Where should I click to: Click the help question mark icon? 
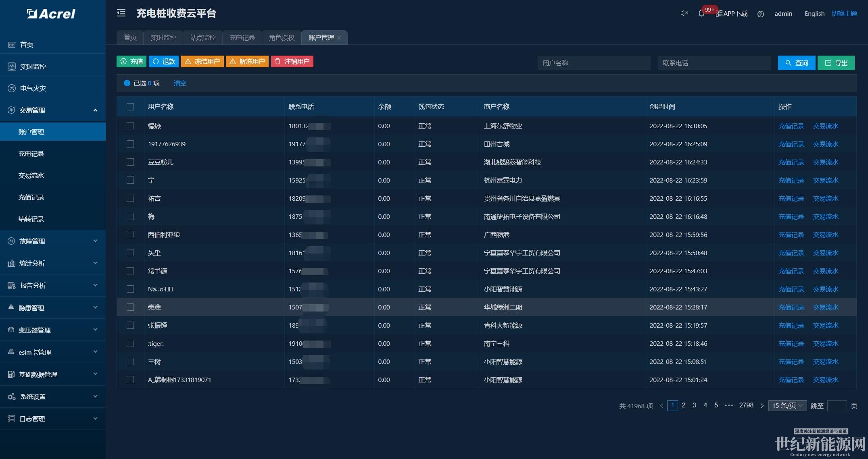760,14
